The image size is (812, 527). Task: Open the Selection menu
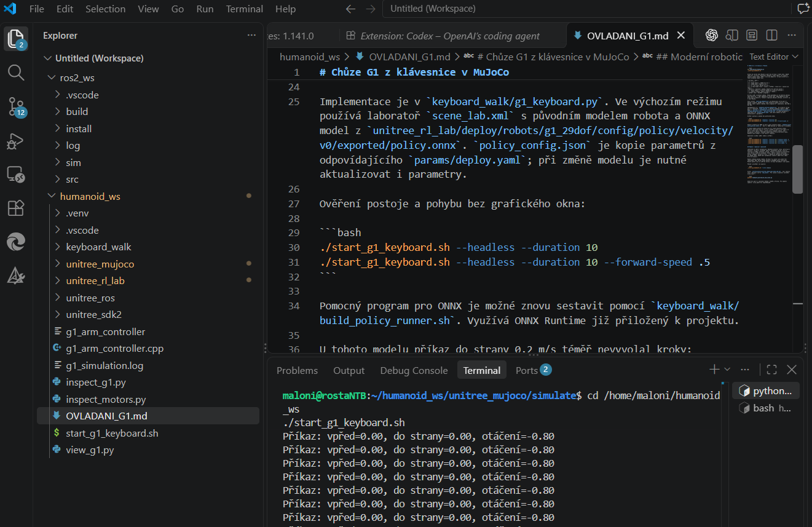[106, 9]
